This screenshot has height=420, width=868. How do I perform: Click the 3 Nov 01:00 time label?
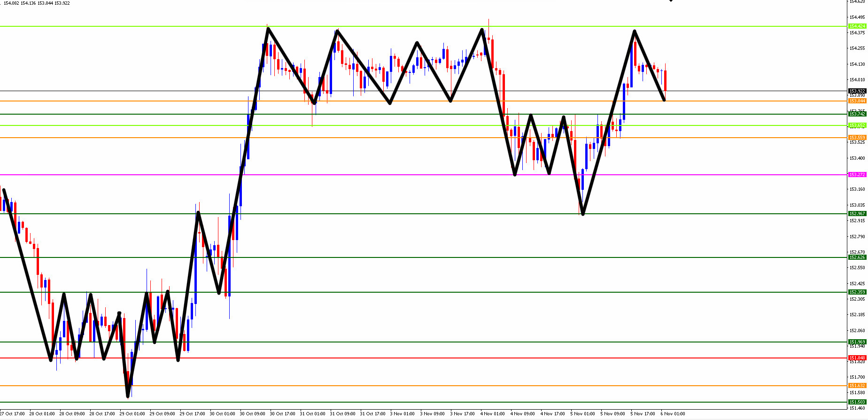(402, 414)
